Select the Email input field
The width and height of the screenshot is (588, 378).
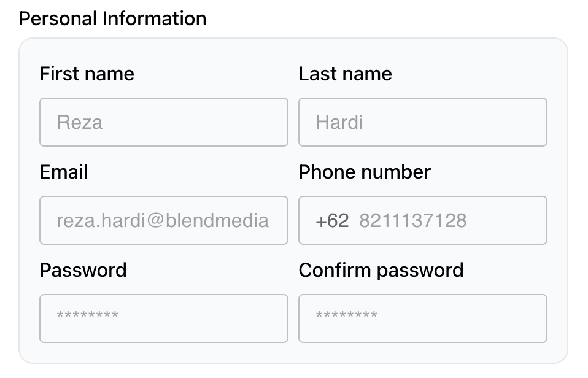point(164,220)
